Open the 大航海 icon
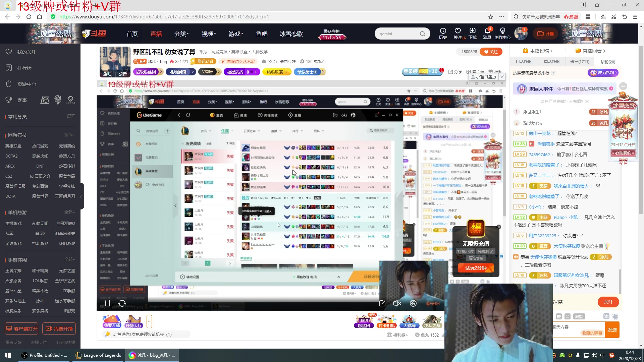This screenshot has height=362, width=644. click(x=409, y=321)
